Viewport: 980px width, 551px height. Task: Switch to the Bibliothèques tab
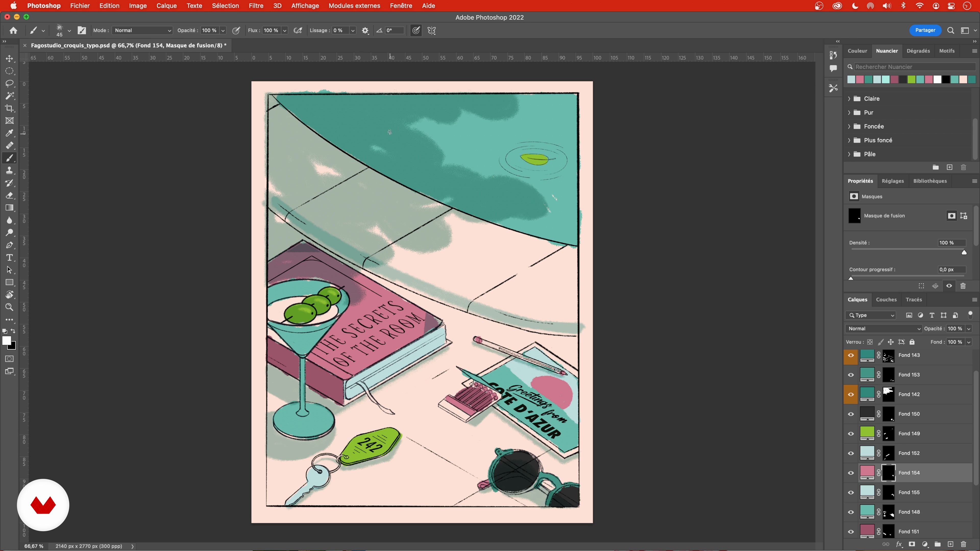tap(930, 181)
